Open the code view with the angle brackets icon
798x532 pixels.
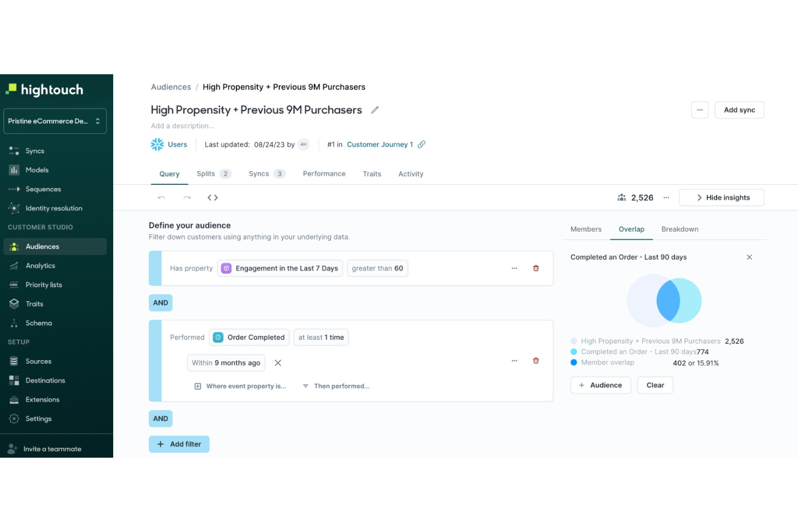(212, 197)
